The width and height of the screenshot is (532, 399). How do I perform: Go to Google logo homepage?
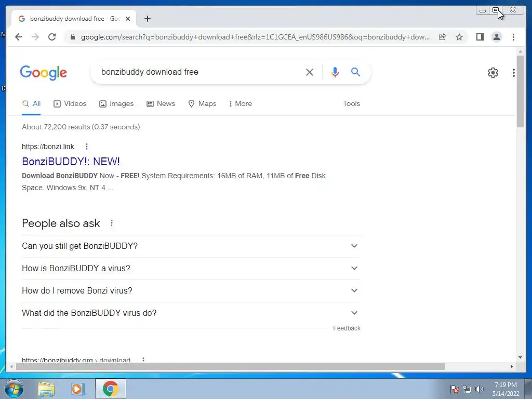click(44, 73)
